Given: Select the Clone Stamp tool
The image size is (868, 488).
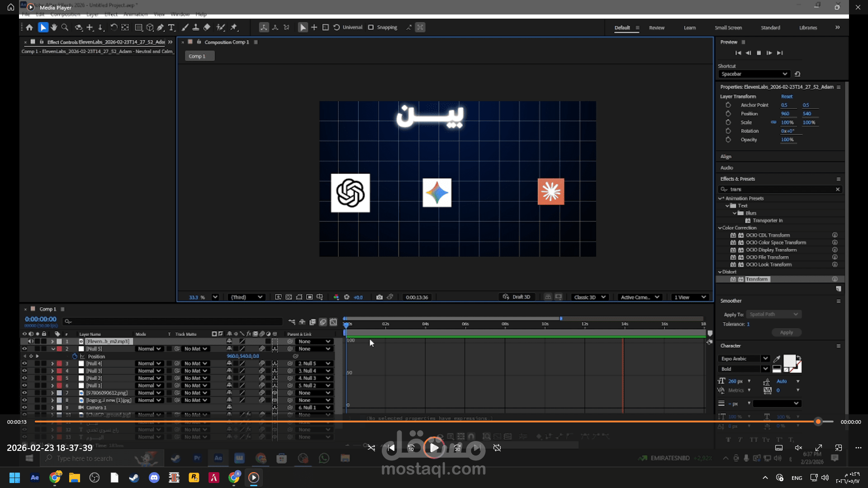Looking at the screenshot, I should click(x=195, y=28).
